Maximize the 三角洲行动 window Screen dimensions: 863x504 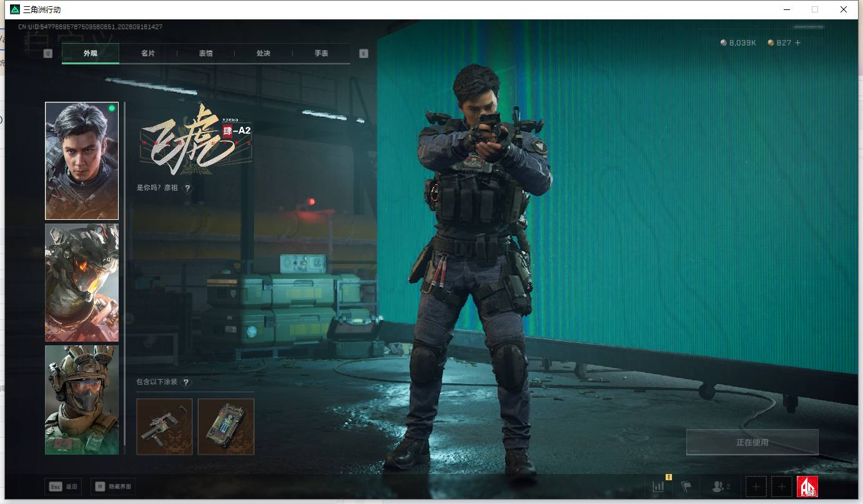click(815, 9)
